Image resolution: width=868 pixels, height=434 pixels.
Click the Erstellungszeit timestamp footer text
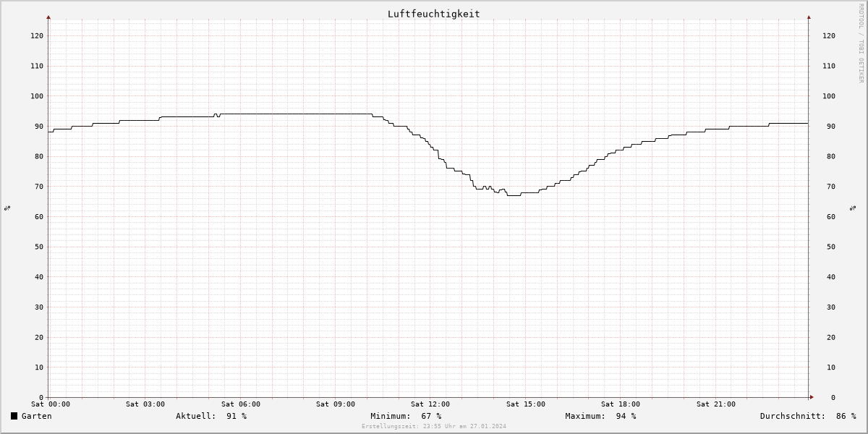point(434,426)
